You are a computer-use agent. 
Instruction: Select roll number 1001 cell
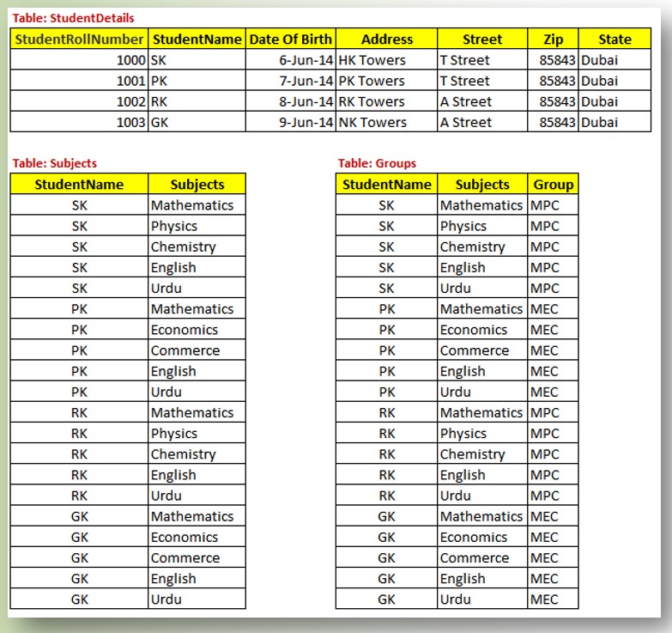[x=79, y=80]
